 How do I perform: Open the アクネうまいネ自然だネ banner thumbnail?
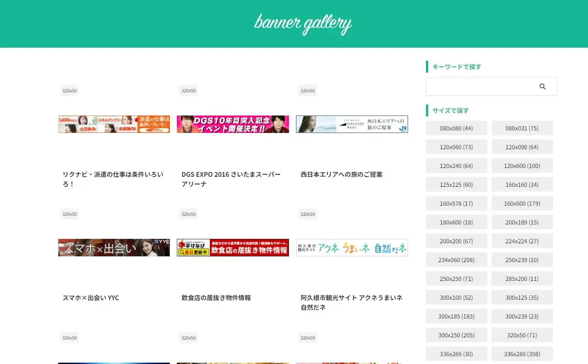(352, 248)
